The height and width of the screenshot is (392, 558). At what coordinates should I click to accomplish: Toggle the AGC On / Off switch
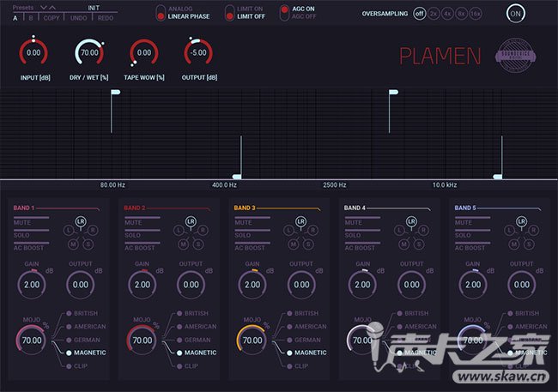coord(284,13)
